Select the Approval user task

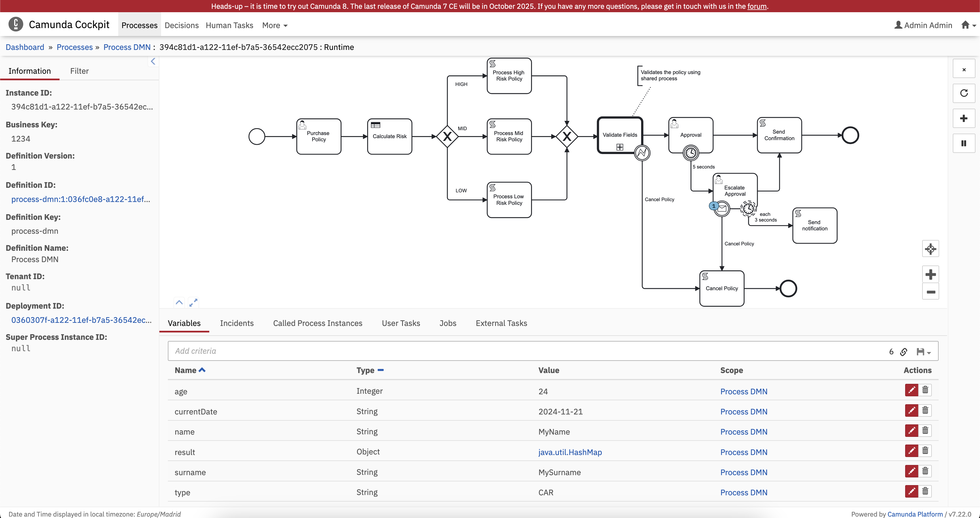[691, 135]
